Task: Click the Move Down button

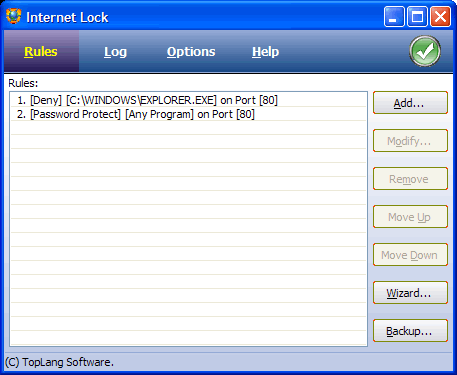Action: (410, 255)
